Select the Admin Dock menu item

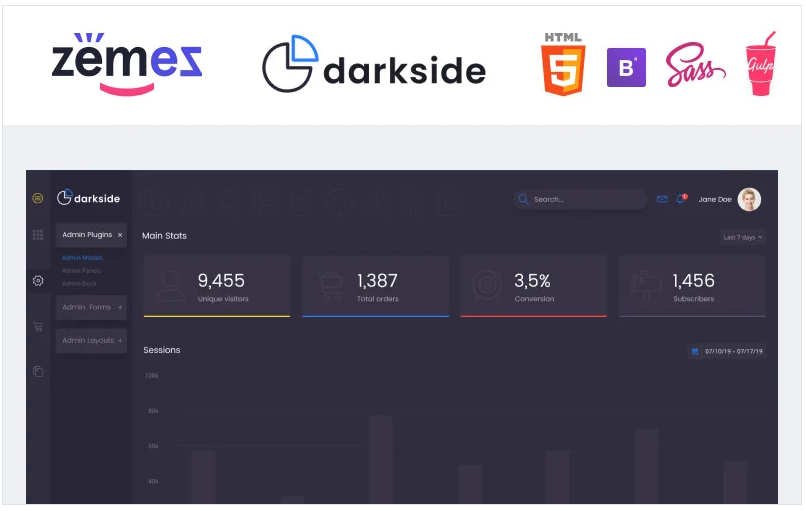pos(79,283)
